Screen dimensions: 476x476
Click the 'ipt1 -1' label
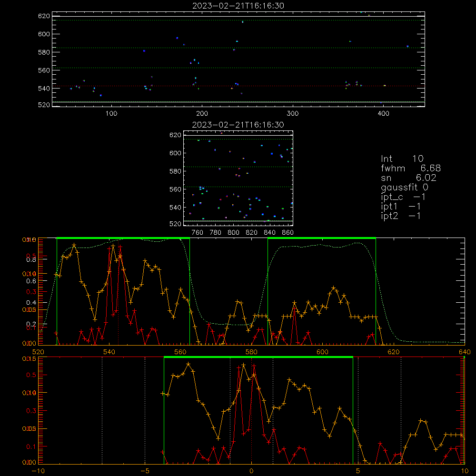point(401,207)
